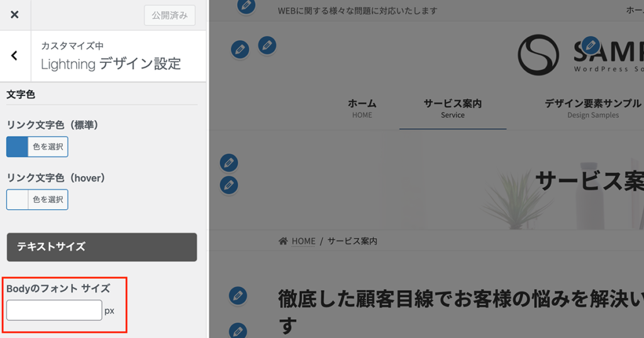Open the ホーム navigation menu item
The width and height of the screenshot is (644, 338).
(362, 108)
